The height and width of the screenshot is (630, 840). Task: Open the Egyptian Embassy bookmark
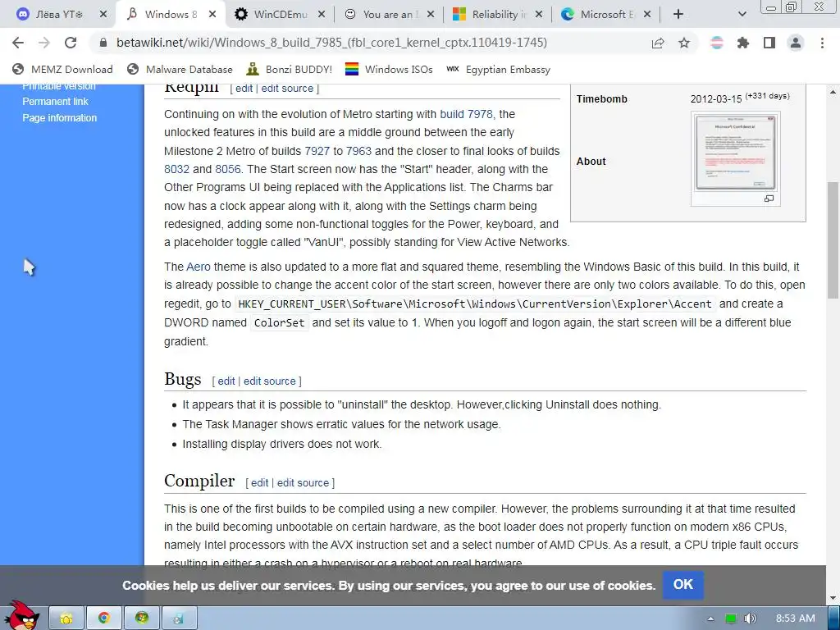click(498, 70)
